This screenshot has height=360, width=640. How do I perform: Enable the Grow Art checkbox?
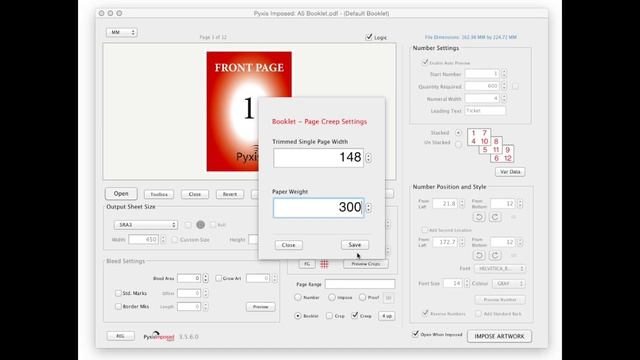coord(218,278)
